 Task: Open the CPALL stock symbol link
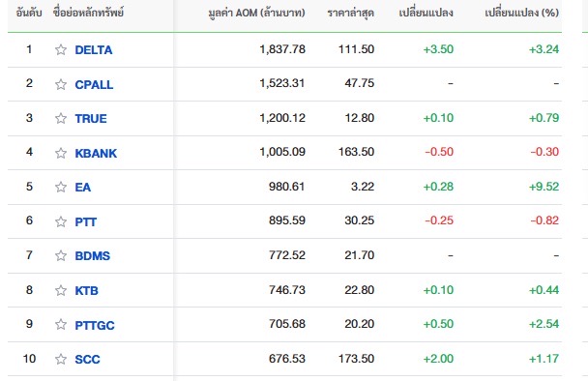tap(94, 84)
